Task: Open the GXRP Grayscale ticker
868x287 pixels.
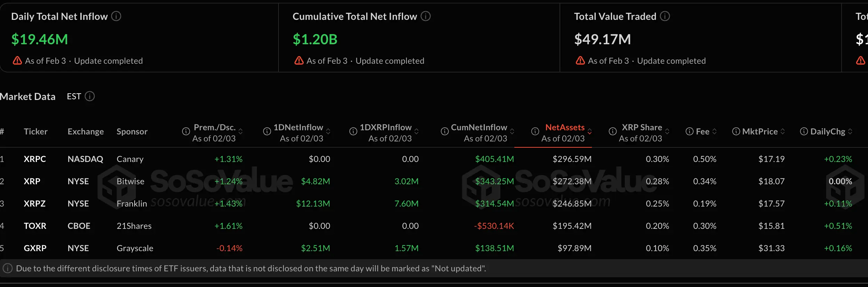Action: pyautogui.click(x=35, y=248)
